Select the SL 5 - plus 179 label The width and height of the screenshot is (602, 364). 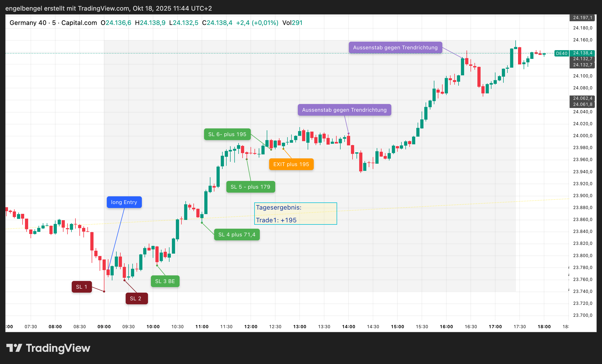(x=250, y=187)
